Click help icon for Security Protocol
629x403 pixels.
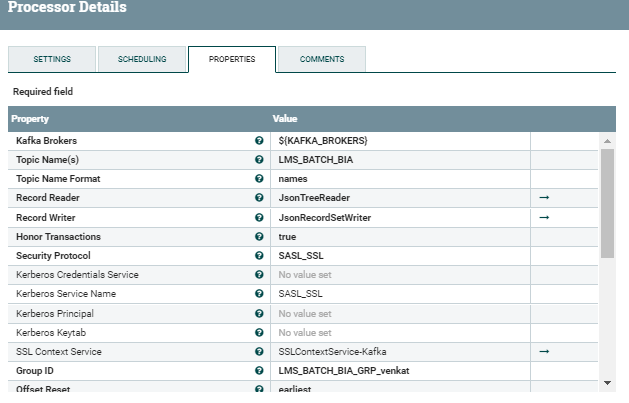(x=259, y=255)
